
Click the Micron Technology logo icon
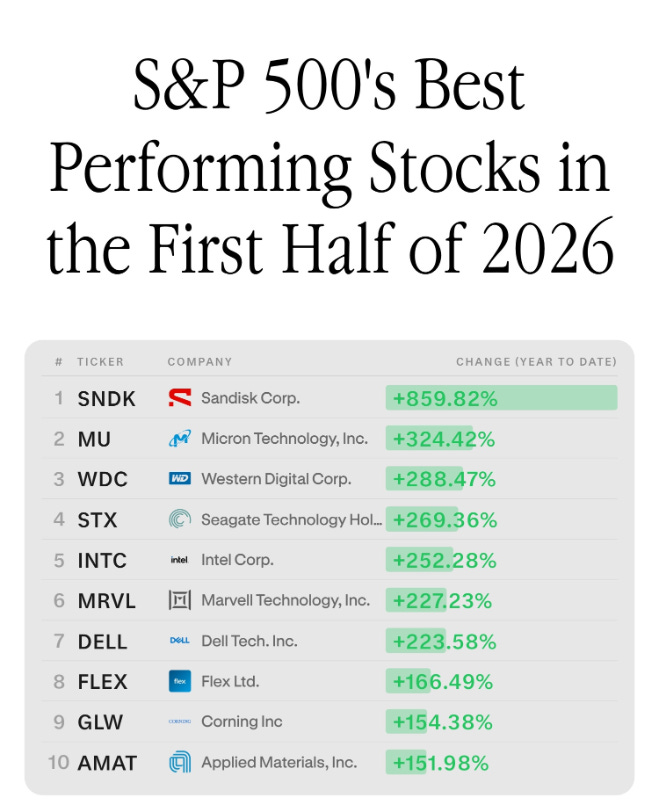point(180,438)
